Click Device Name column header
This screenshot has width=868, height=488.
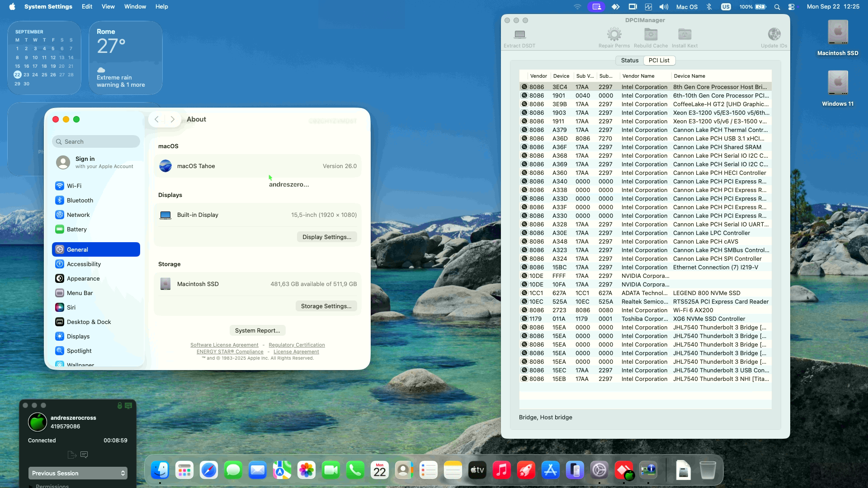click(721, 76)
